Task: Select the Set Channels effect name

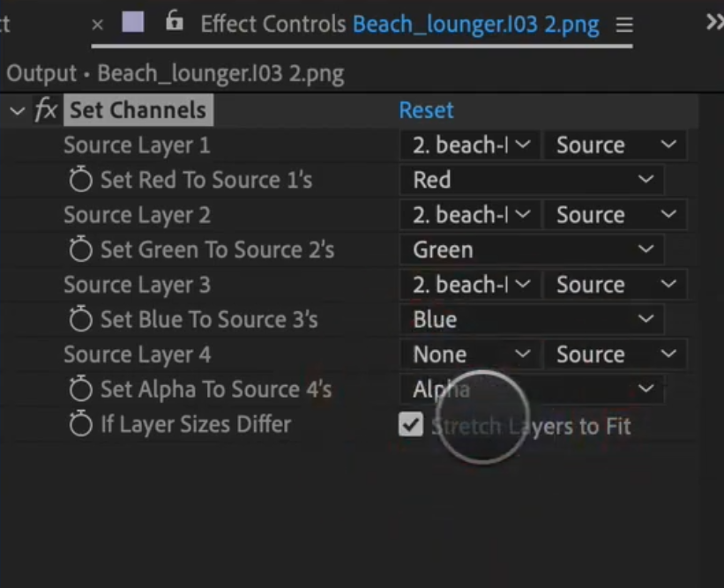Action: click(138, 111)
